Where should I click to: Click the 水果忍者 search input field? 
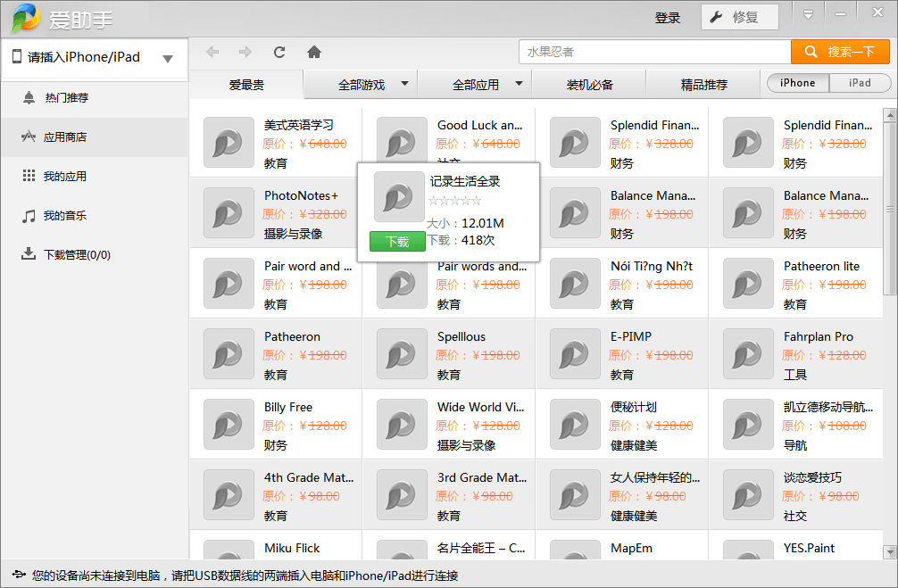654,52
